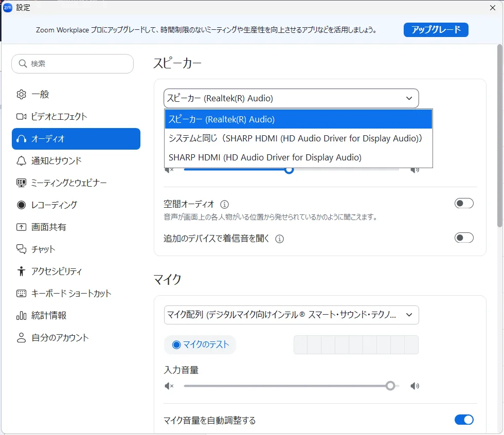Click the 検索 search field
504x435 pixels.
[73, 64]
